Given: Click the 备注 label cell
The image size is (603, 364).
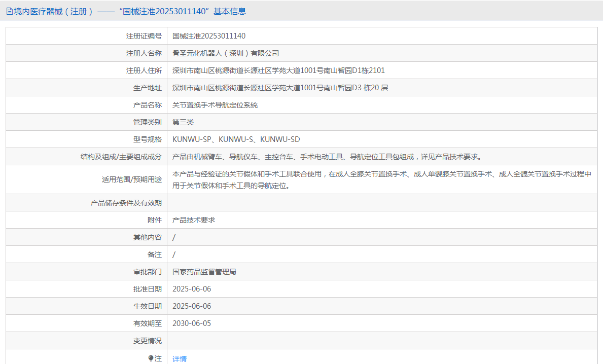Looking at the screenshot, I should [87, 254].
